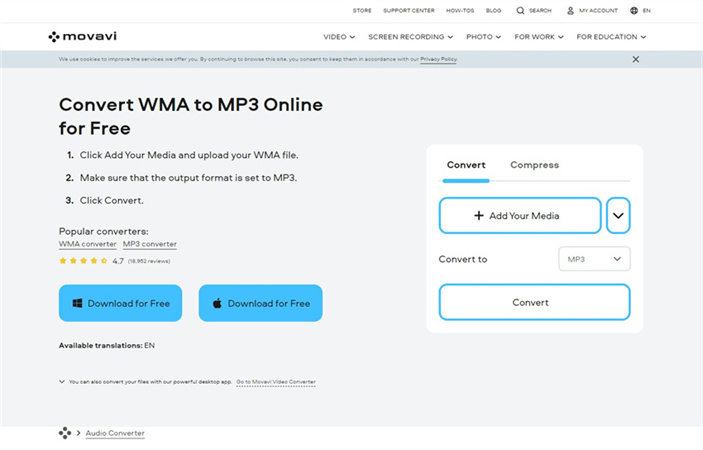The image size is (703, 450).
Task: Click the 18,952 reviews text
Action: coord(149,261)
